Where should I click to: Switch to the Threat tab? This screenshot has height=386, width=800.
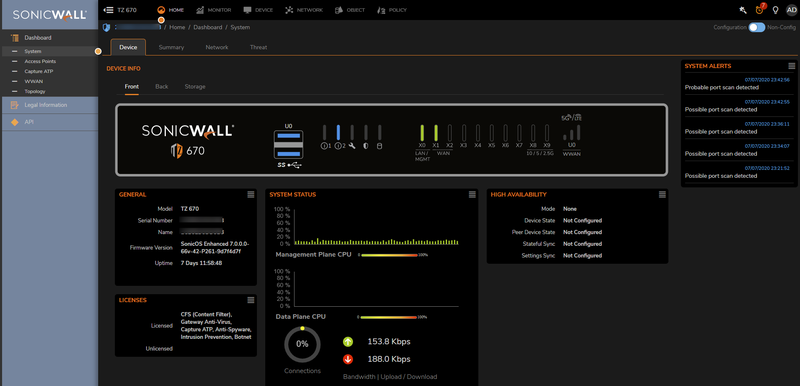[258, 47]
